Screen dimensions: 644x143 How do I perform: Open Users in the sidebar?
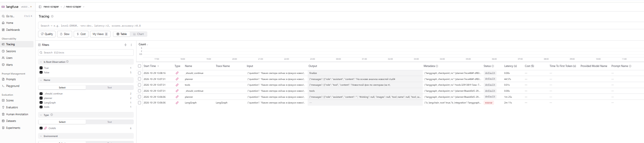(9, 58)
